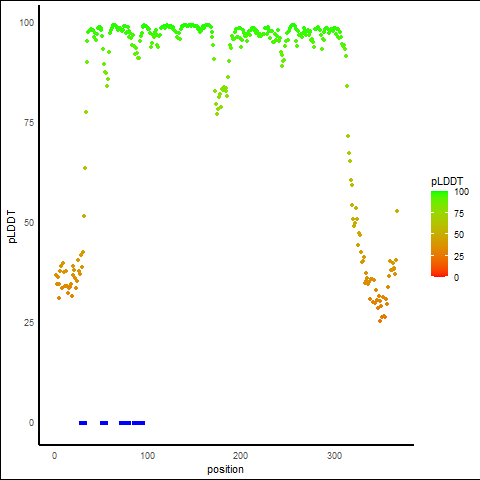Screen dimensions: 480x480
Task: Click the rotated y-axis title pLDDT
Action: (x=12, y=227)
